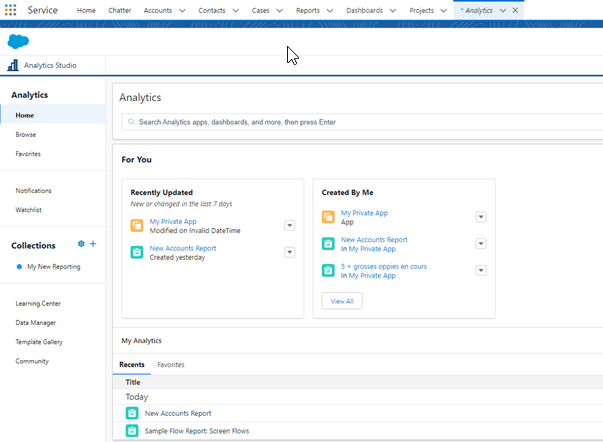603x442 pixels.
Task: Open Notifications in sidebar
Action: point(33,190)
